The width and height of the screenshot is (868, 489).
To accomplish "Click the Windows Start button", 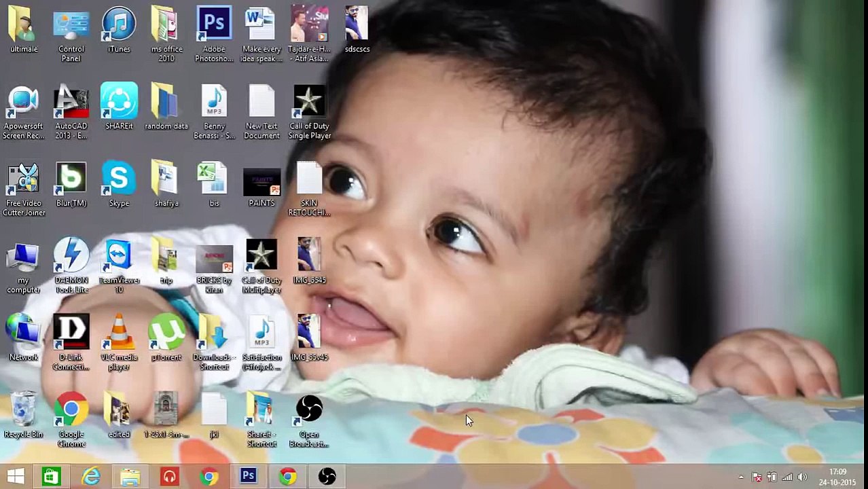I will click(x=16, y=477).
